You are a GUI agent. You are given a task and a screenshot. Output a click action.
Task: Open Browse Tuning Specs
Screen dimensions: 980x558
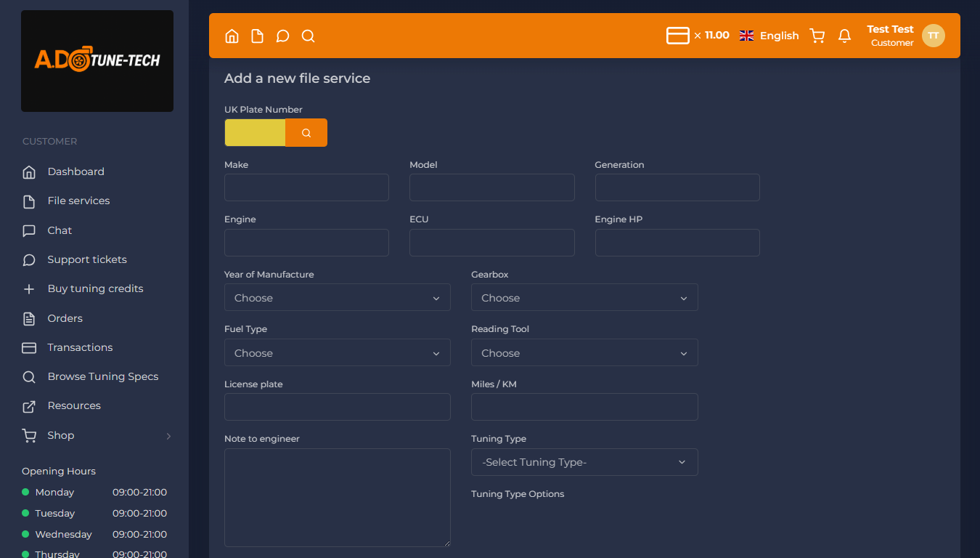(x=103, y=376)
